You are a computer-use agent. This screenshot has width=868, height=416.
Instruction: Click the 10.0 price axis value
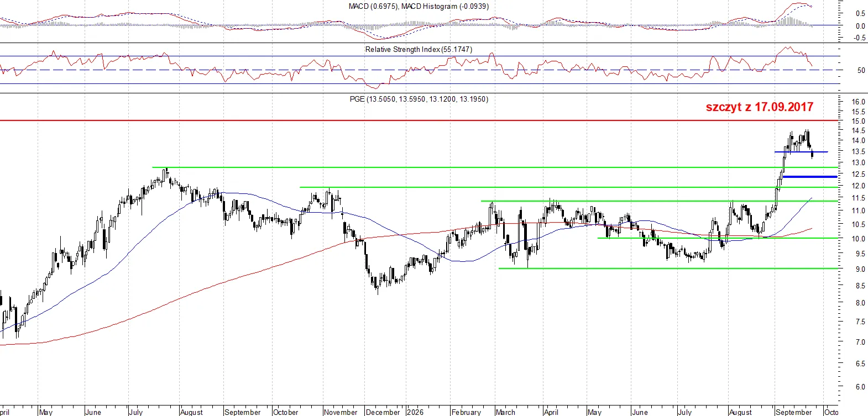[x=859, y=239]
